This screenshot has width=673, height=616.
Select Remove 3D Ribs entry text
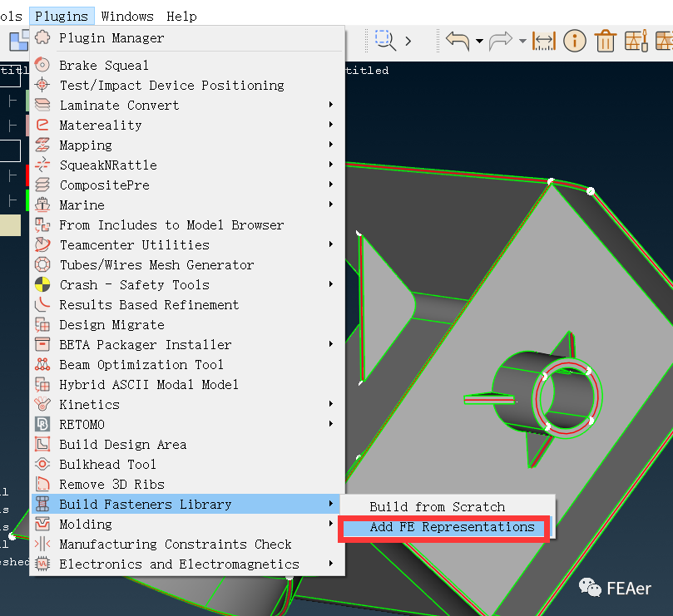pos(111,485)
